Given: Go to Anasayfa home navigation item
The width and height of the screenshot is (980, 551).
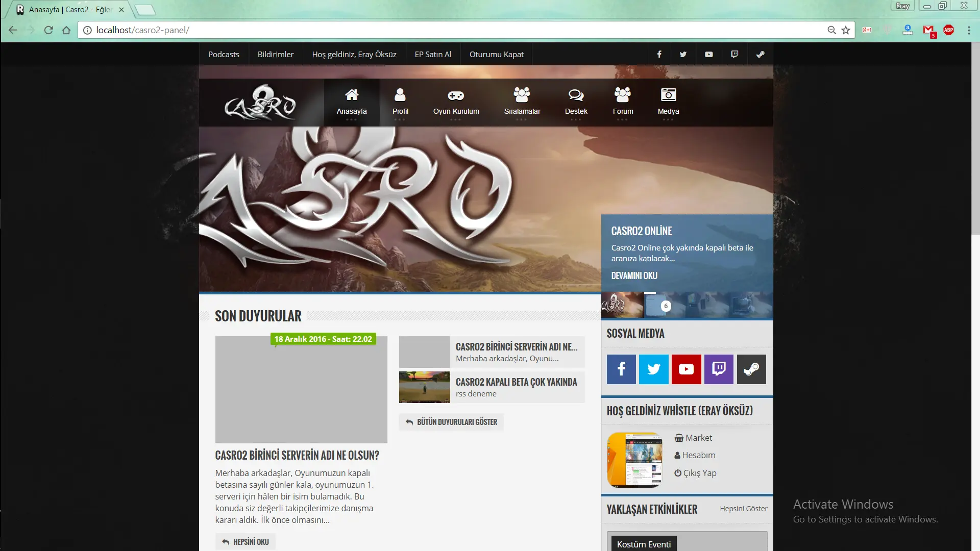Looking at the screenshot, I should 352,103.
